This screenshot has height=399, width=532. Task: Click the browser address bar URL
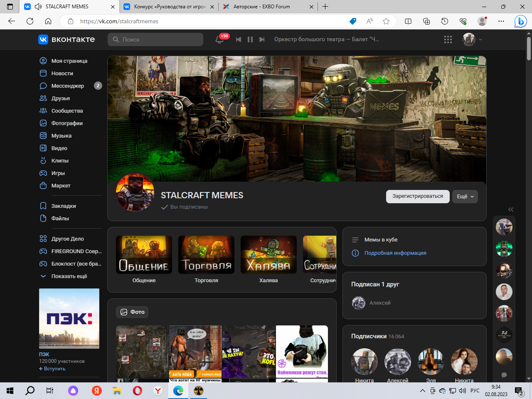click(x=119, y=21)
